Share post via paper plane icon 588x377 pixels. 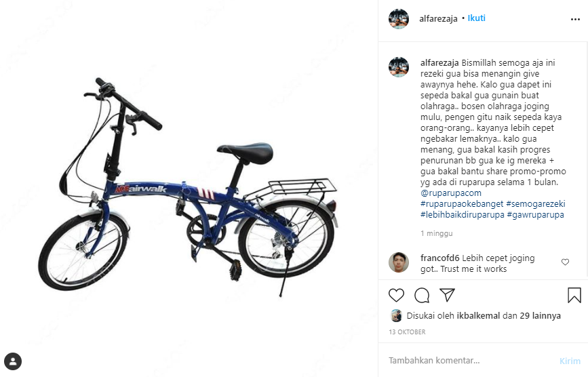[x=448, y=295]
